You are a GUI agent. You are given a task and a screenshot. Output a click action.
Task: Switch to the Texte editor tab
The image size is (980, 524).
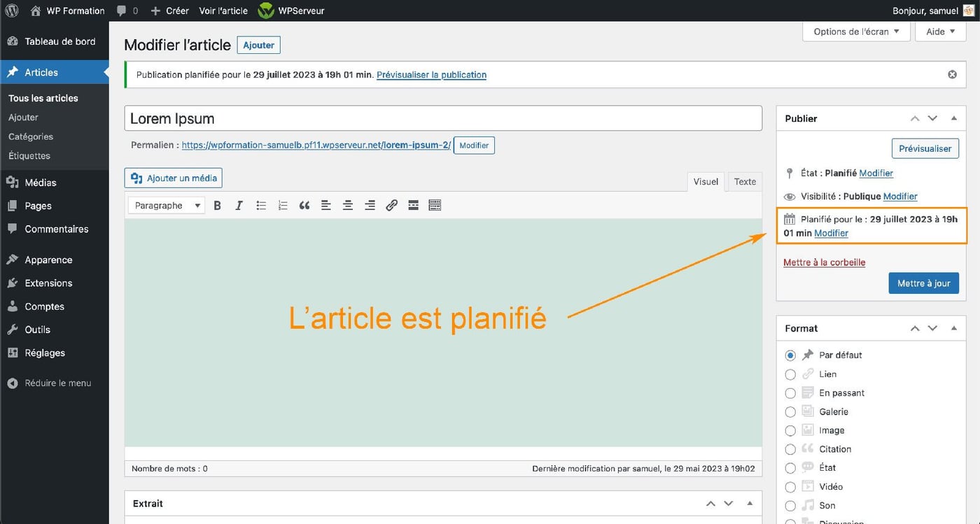[x=744, y=181]
